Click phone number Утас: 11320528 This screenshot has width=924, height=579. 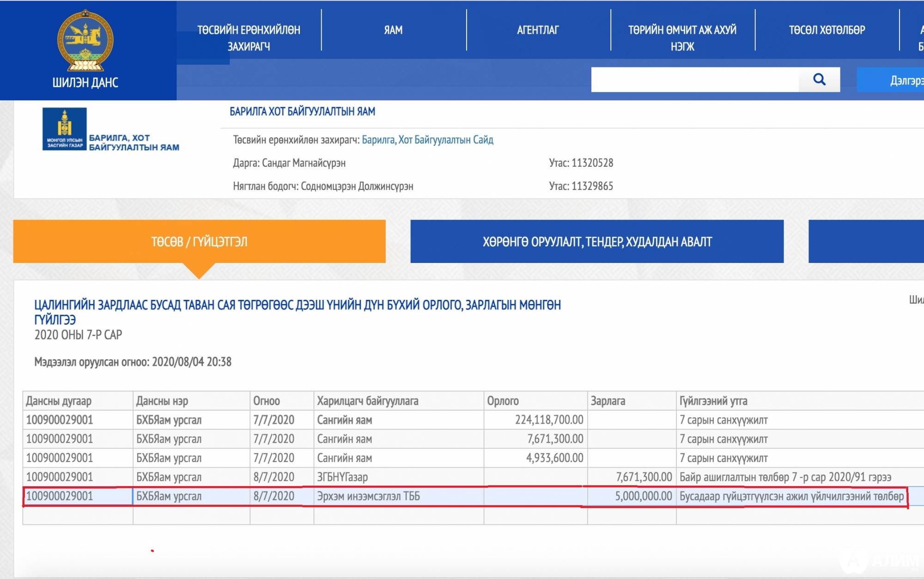pyautogui.click(x=581, y=163)
